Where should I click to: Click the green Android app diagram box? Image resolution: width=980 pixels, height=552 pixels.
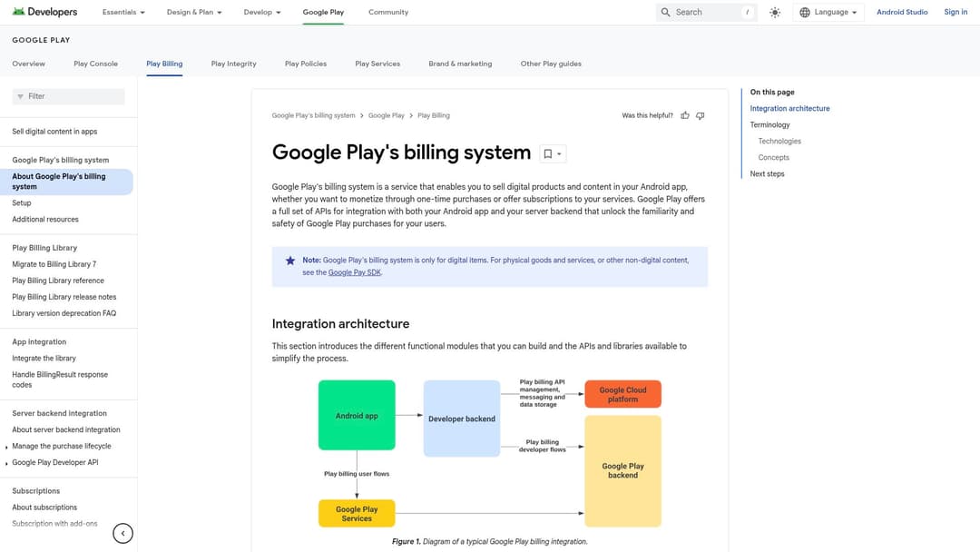[x=357, y=415]
